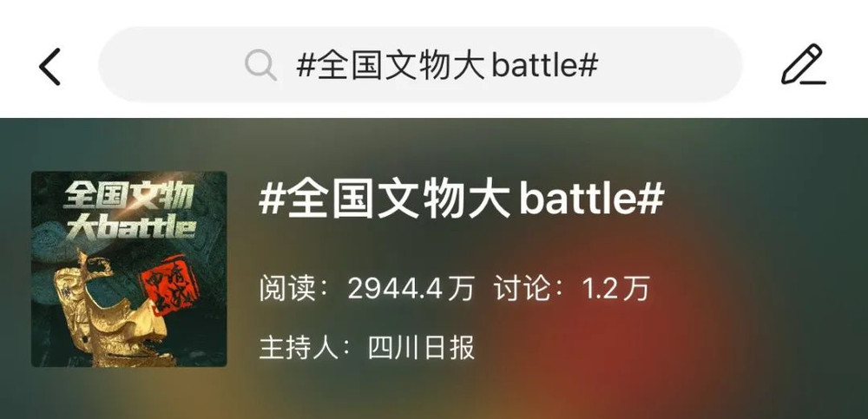The image size is (868, 419).
Task: Click the 主持人 label
Action: coord(299,349)
